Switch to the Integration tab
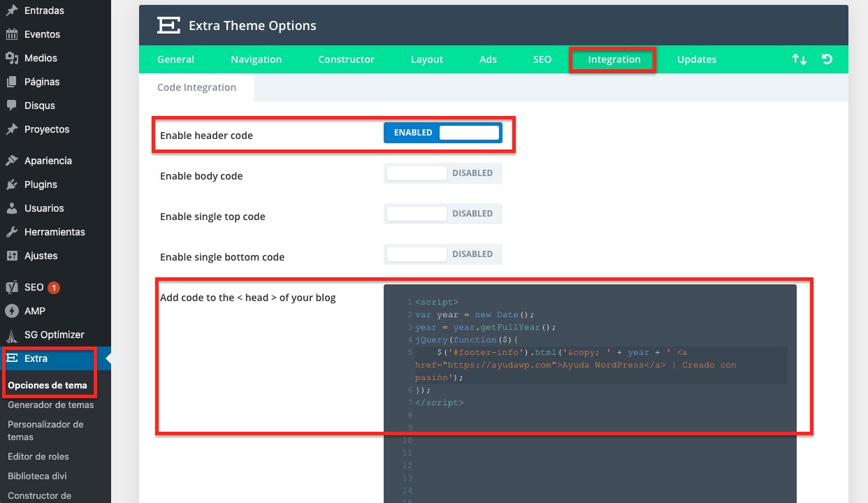Viewport: 868px width, 503px height. [614, 59]
